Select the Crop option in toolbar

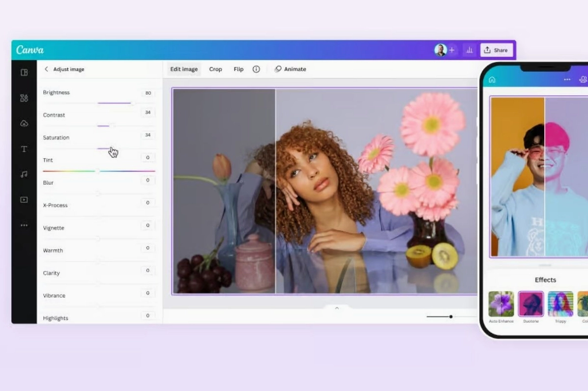pos(215,69)
